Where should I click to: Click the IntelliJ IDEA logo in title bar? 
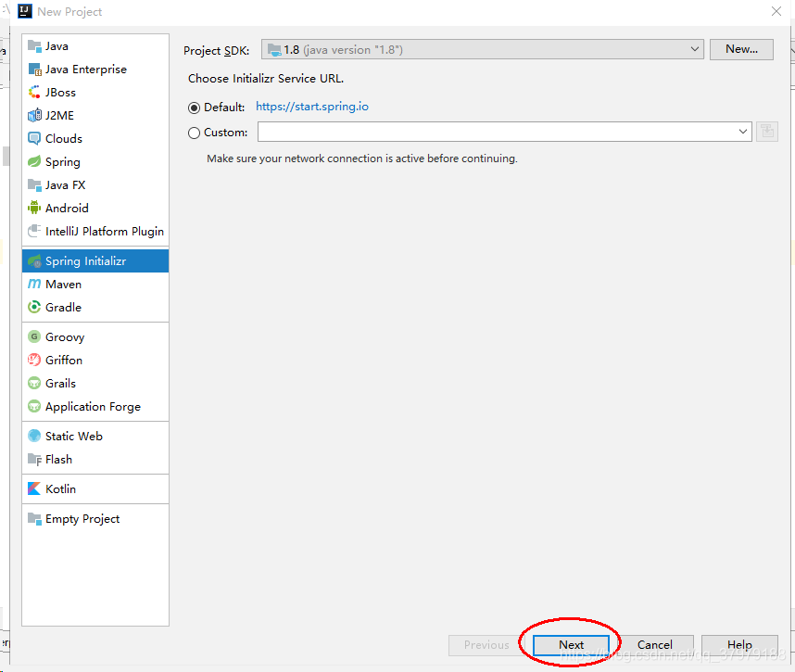pos(25,11)
